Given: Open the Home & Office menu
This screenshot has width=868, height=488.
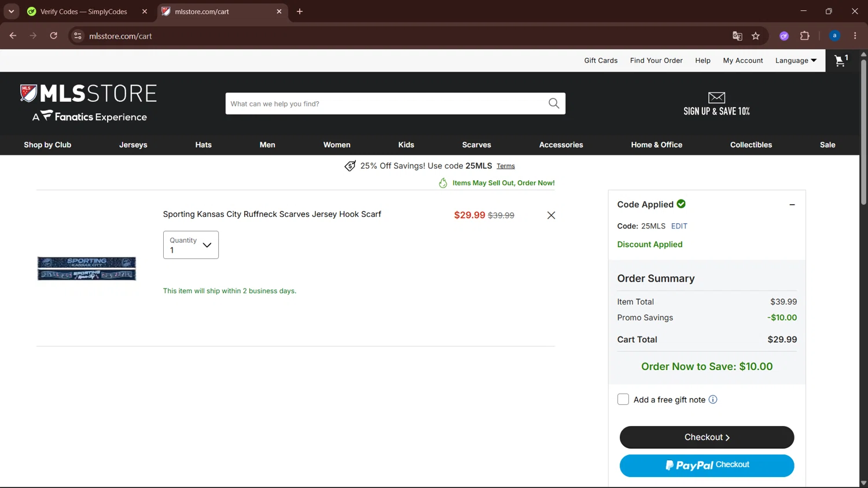Looking at the screenshot, I should click(657, 145).
